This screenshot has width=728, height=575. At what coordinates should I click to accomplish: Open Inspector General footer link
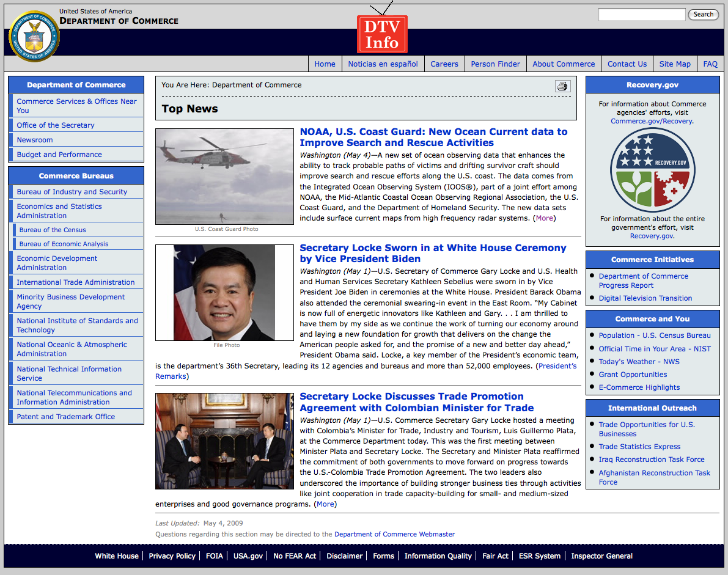point(601,556)
